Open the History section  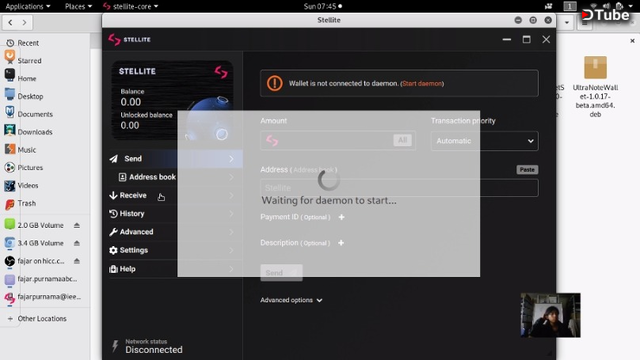pos(176,213)
